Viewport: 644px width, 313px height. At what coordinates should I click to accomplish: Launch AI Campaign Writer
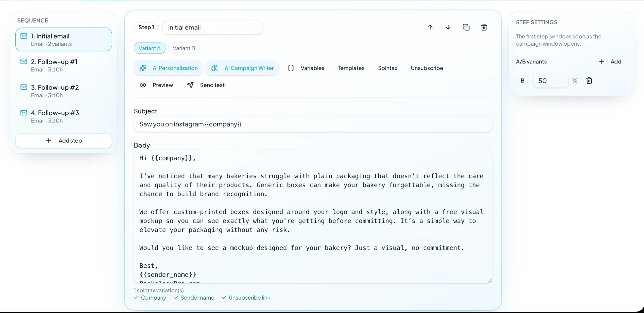pos(243,68)
